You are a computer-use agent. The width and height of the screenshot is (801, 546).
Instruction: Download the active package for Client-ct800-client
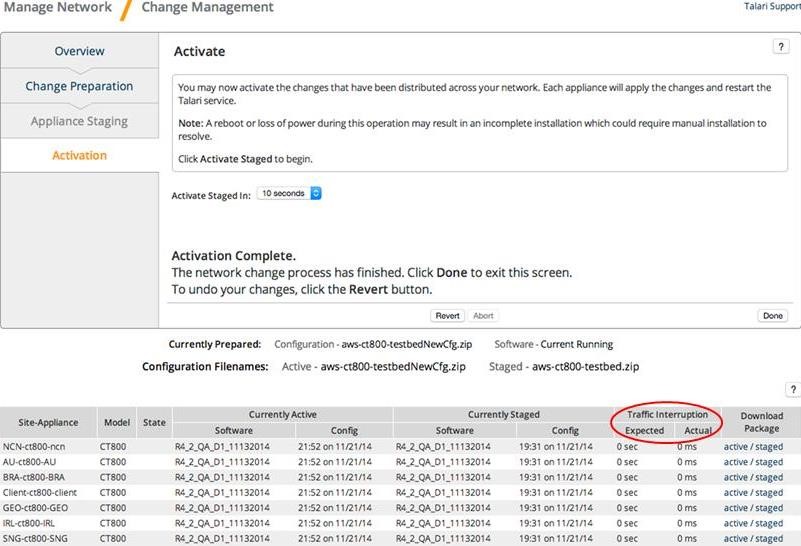(x=736, y=492)
